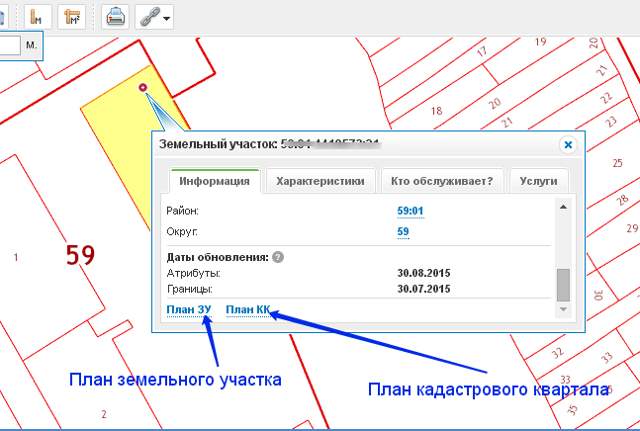This screenshot has width=640, height=431.
Task: Click parcel number 17 on the map
Action: tap(482, 51)
